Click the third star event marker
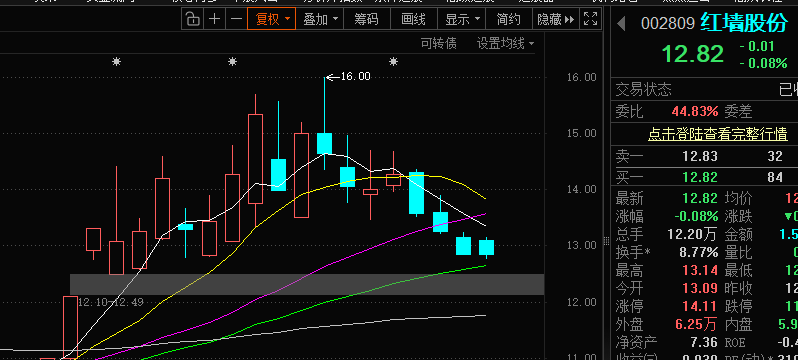 pyautogui.click(x=393, y=62)
